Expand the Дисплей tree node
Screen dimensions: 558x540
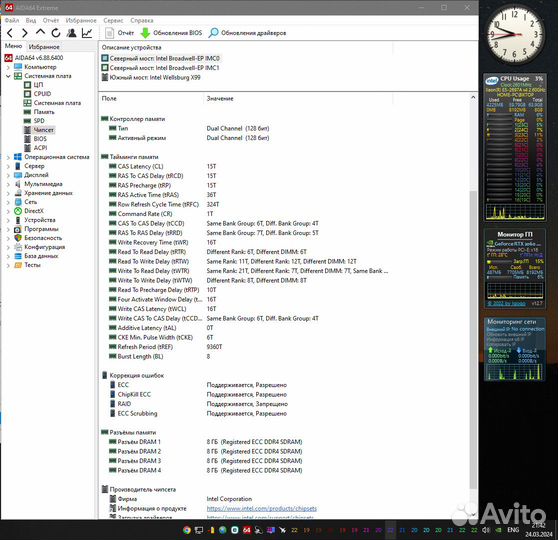pos(8,175)
